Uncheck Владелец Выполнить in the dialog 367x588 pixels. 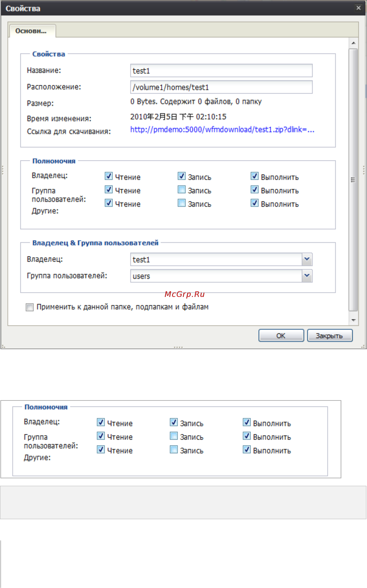coord(254,176)
